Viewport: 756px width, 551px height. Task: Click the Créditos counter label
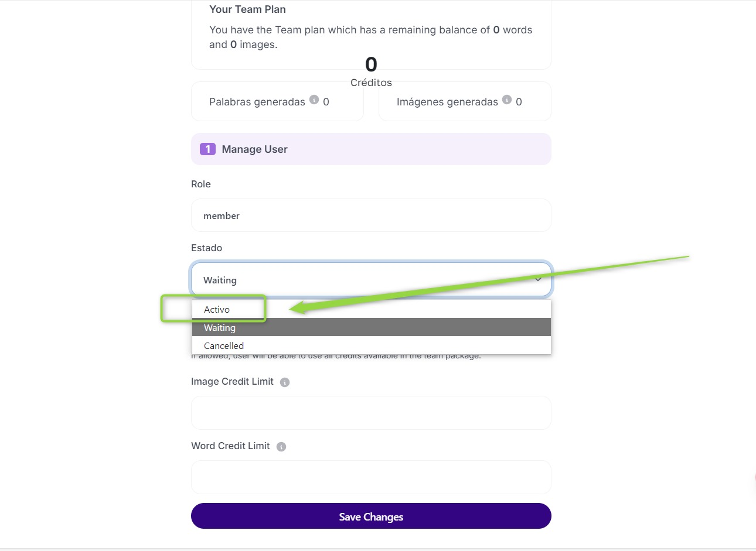371,83
